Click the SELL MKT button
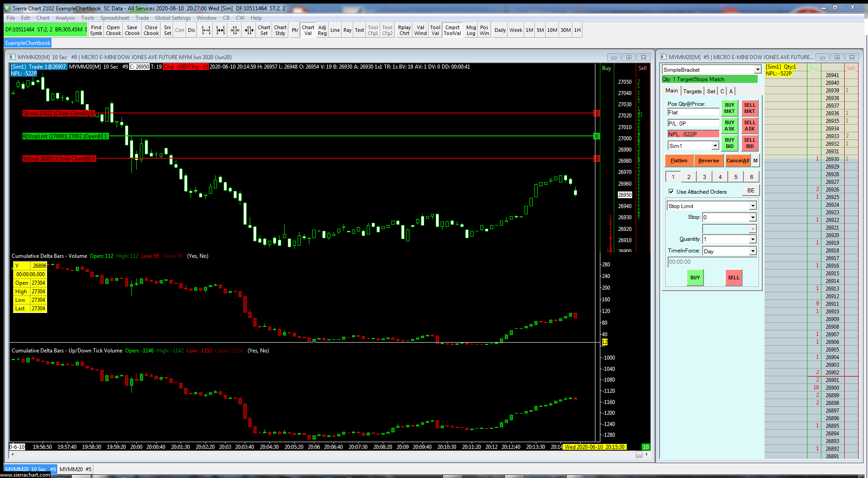 [x=750, y=108]
